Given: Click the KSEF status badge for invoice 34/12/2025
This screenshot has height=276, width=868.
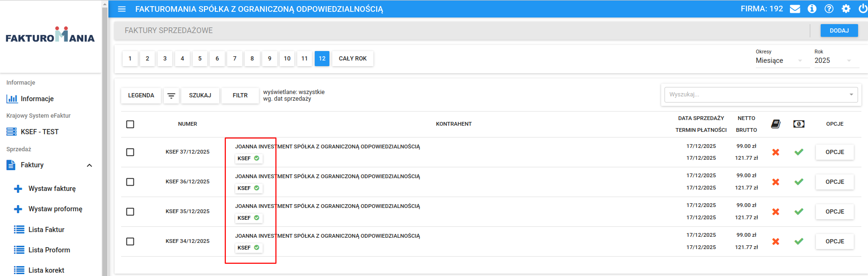Looking at the screenshot, I should coord(248,248).
